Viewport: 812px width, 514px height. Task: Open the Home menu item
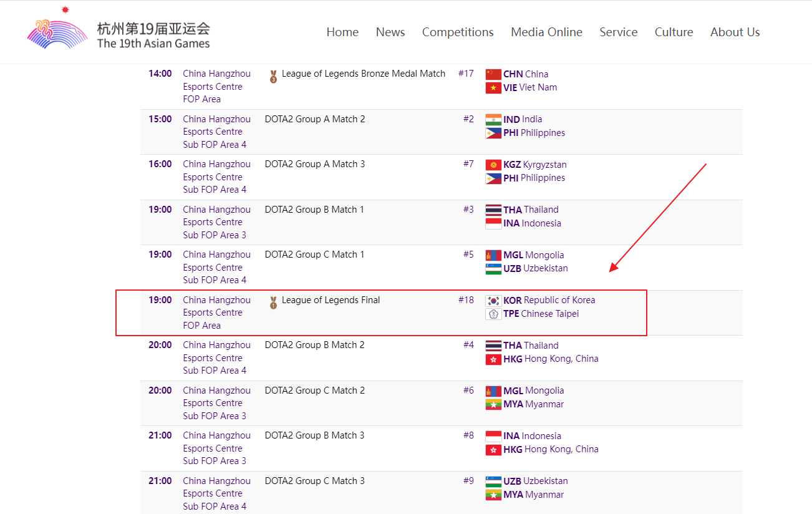(342, 32)
